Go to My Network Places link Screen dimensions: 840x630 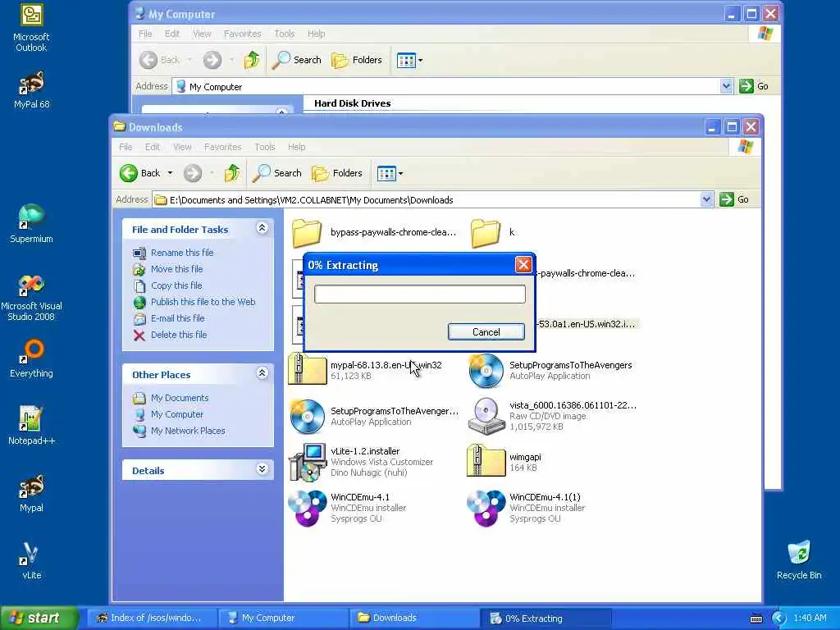(188, 431)
